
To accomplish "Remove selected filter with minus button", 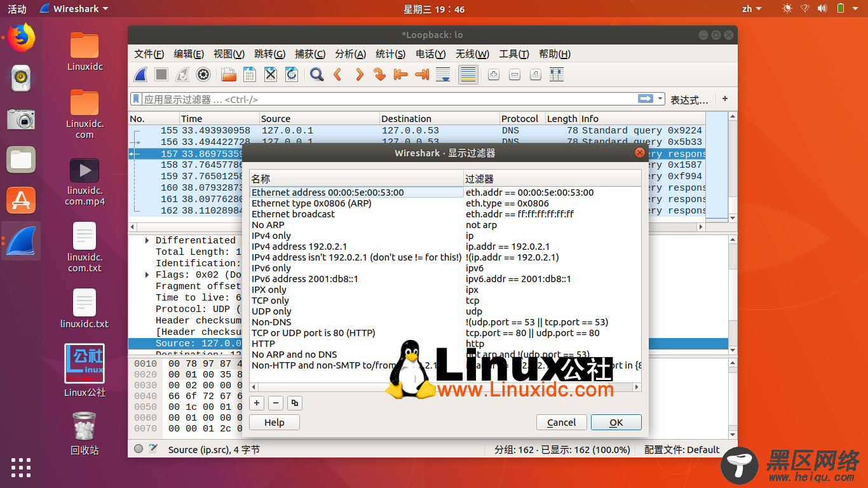I will tap(276, 403).
